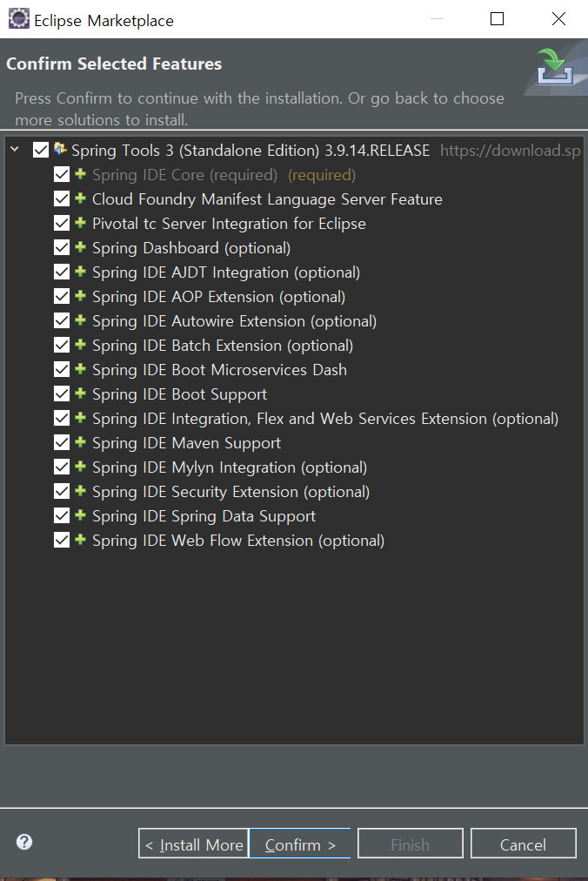The image size is (588, 881).
Task: Deselect Spring IDE Web Flow Extension checkbox
Action: [x=62, y=540]
